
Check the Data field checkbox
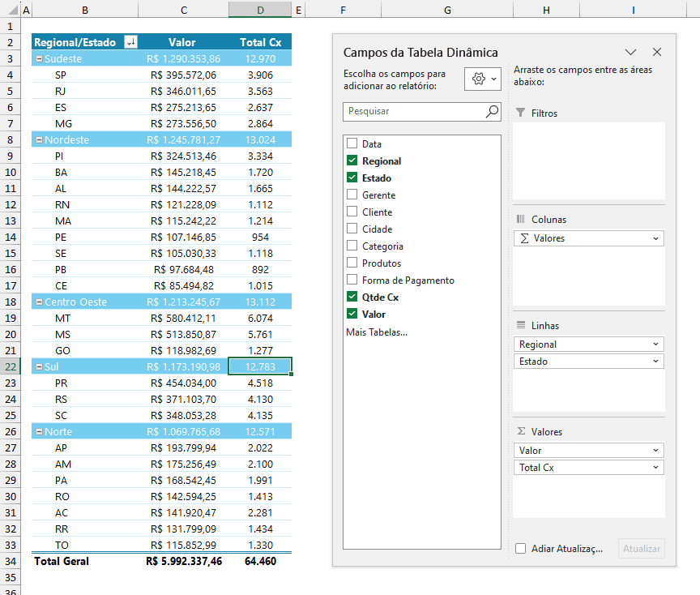click(352, 143)
